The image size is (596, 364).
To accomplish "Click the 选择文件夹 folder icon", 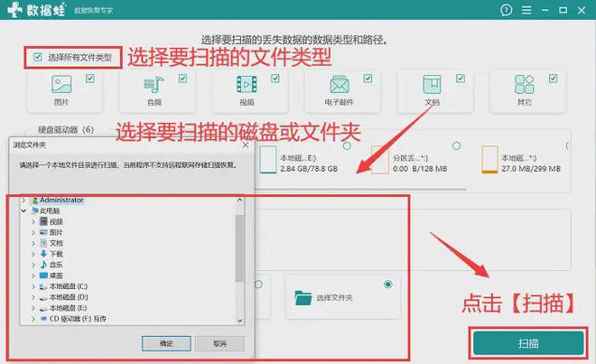I will click(303, 298).
